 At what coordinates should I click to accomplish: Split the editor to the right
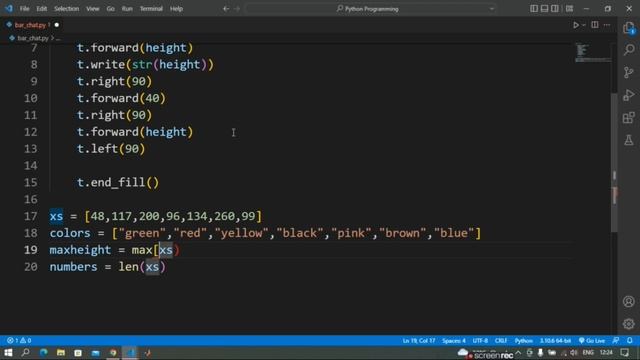pyautogui.click(x=595, y=25)
